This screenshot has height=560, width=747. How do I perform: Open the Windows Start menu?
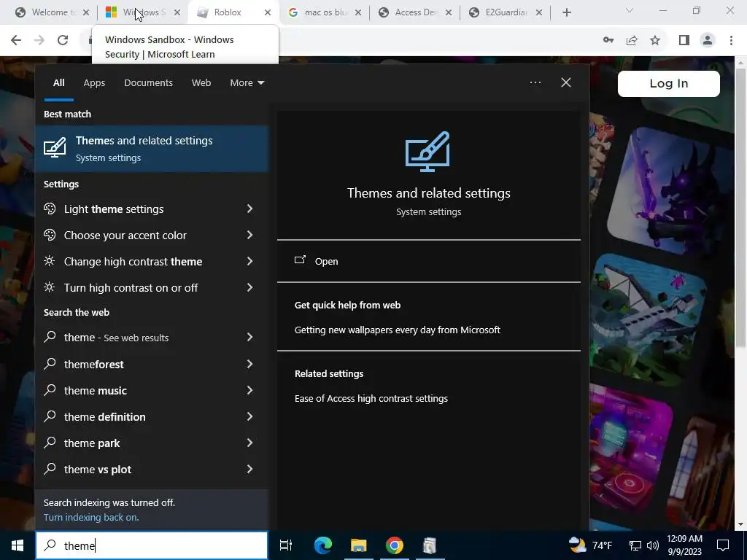pos(18,545)
